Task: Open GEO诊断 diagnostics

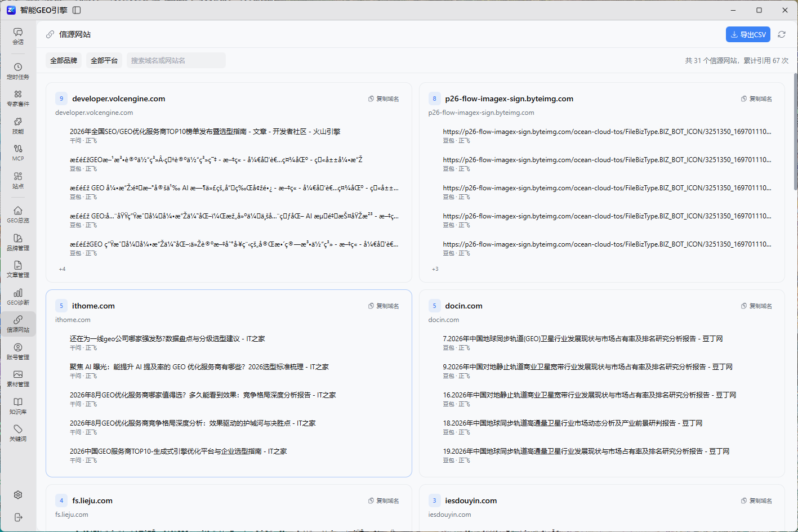Action: click(x=18, y=297)
